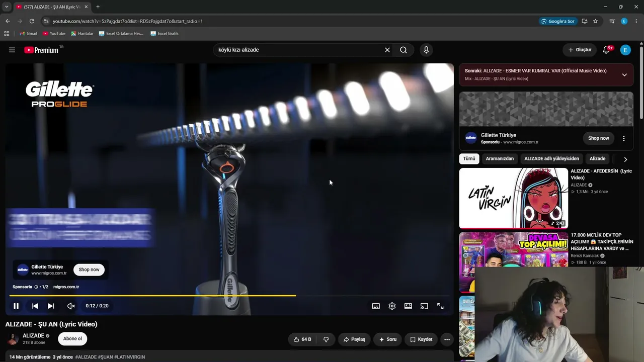
Task: Like the video (64 B)
Action: tap(302, 339)
